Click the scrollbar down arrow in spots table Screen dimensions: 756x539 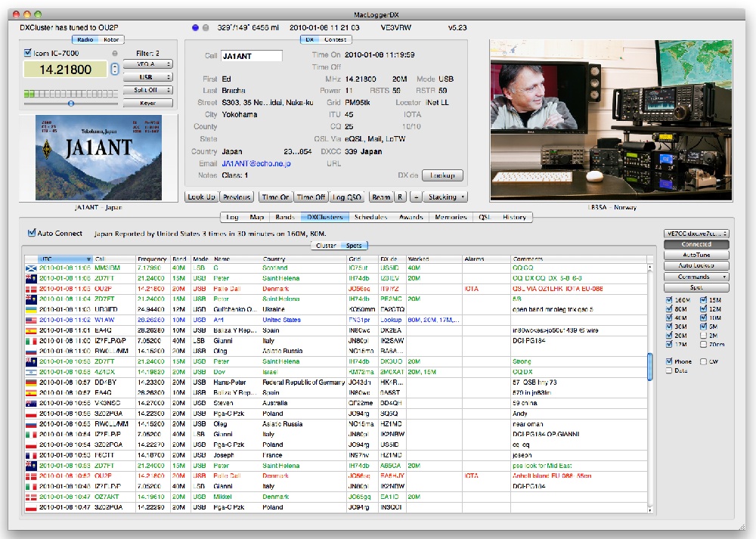point(650,509)
